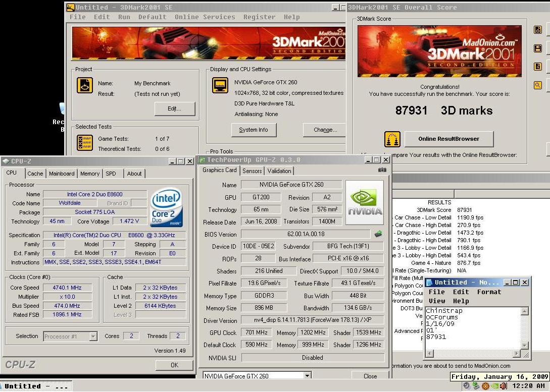Click the yellow save disk icon in score window
550x392 pixels.
tap(538, 48)
